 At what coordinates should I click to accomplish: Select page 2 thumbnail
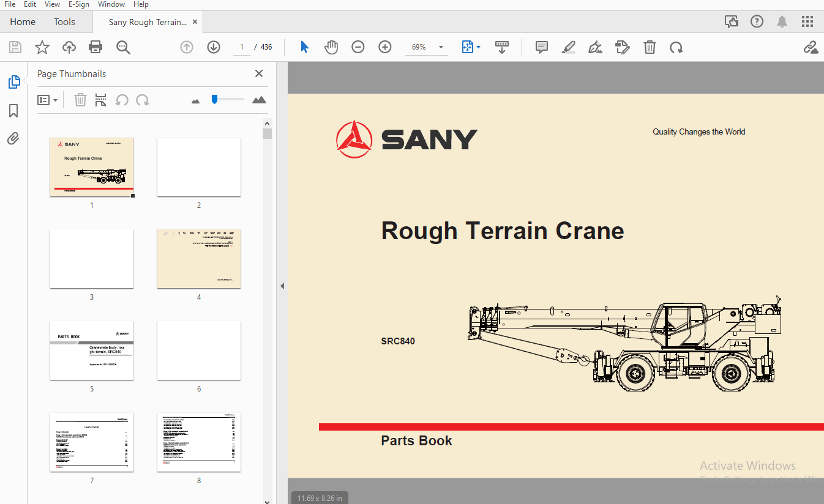(199, 167)
